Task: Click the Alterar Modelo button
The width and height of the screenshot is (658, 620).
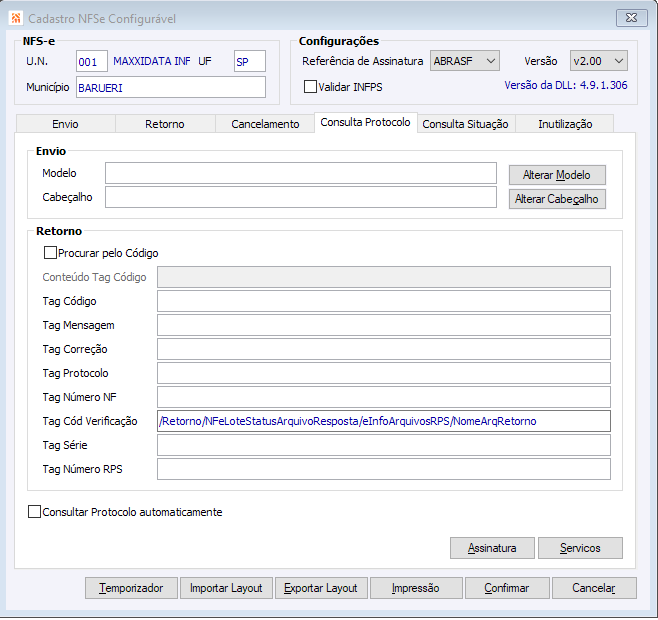Action: click(557, 175)
